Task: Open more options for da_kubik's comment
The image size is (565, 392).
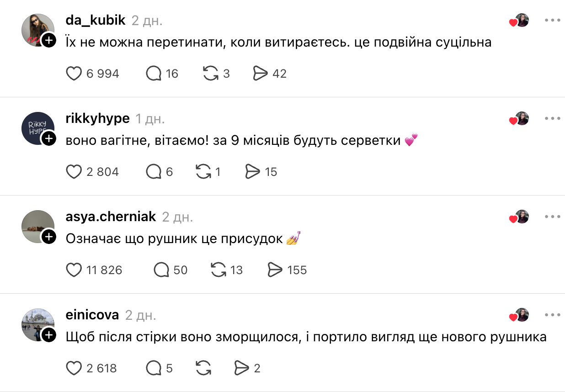Action: click(x=552, y=21)
